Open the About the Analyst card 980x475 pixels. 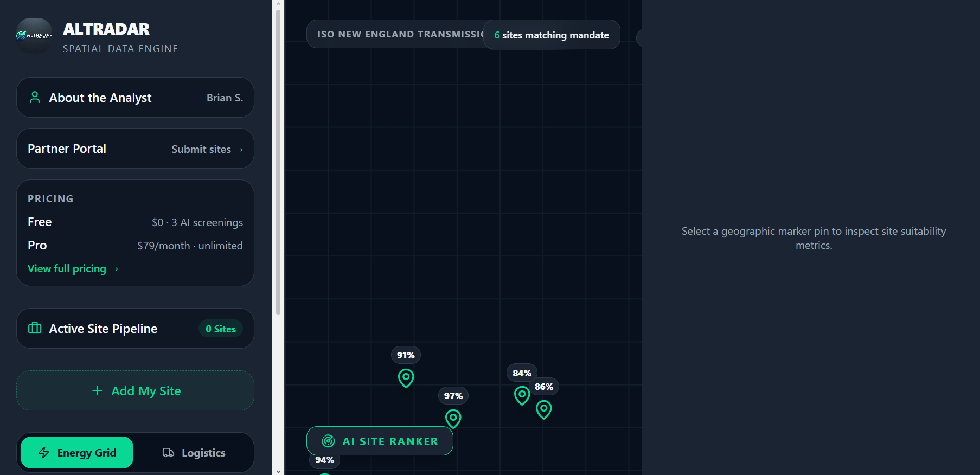pyautogui.click(x=135, y=98)
